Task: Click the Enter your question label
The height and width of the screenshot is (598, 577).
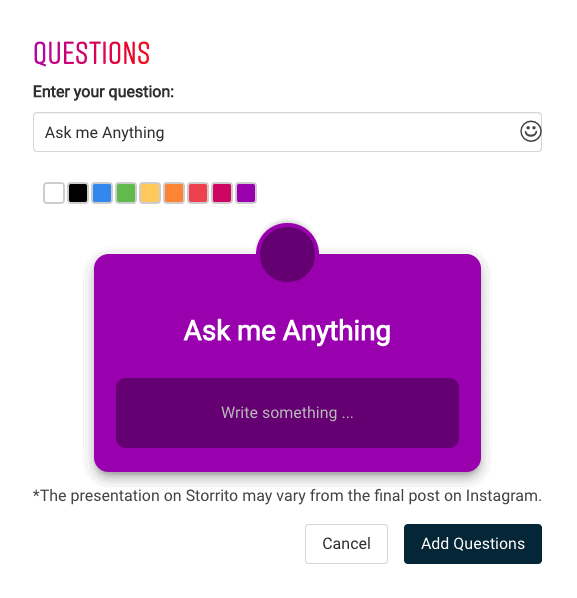Action: 103,92
